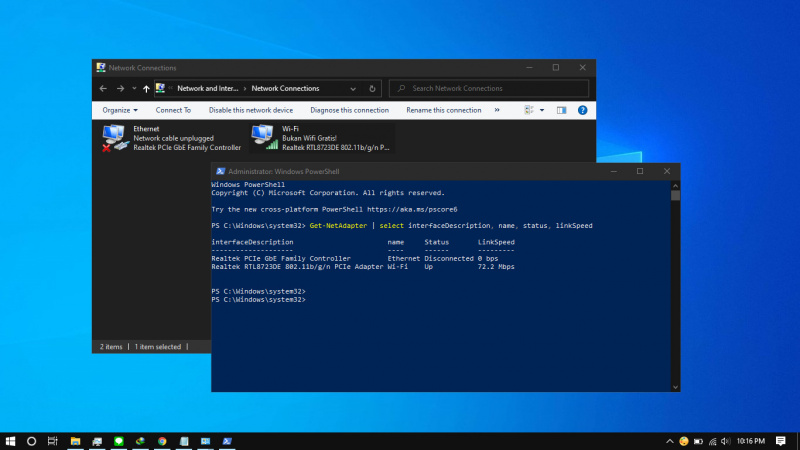Launch Google Chrome from the taskbar
Image resolution: width=800 pixels, height=450 pixels.
(x=162, y=441)
